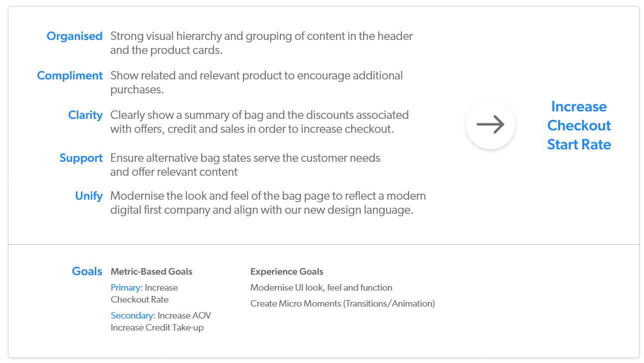Select the Modernise UI look, feel text
The width and height of the screenshot is (644, 363).
[321, 288]
